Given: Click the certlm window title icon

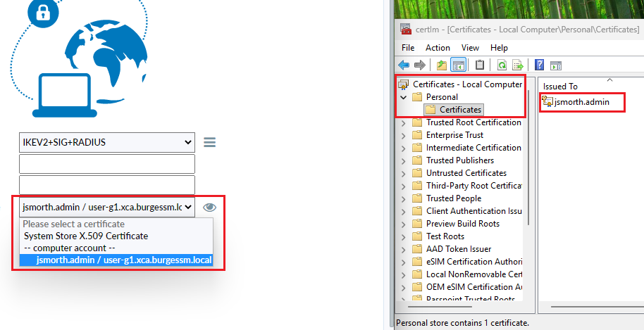Looking at the screenshot, I should tap(406, 29).
